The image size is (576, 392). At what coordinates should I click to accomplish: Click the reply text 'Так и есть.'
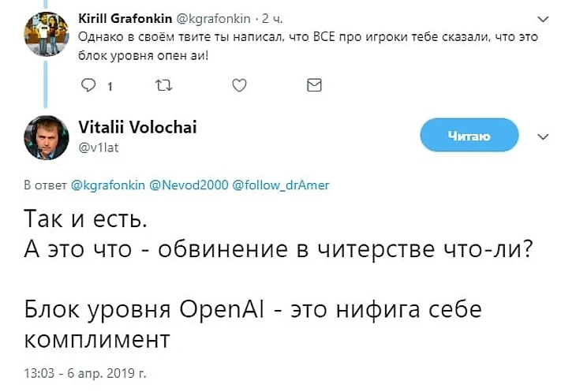tap(85, 217)
